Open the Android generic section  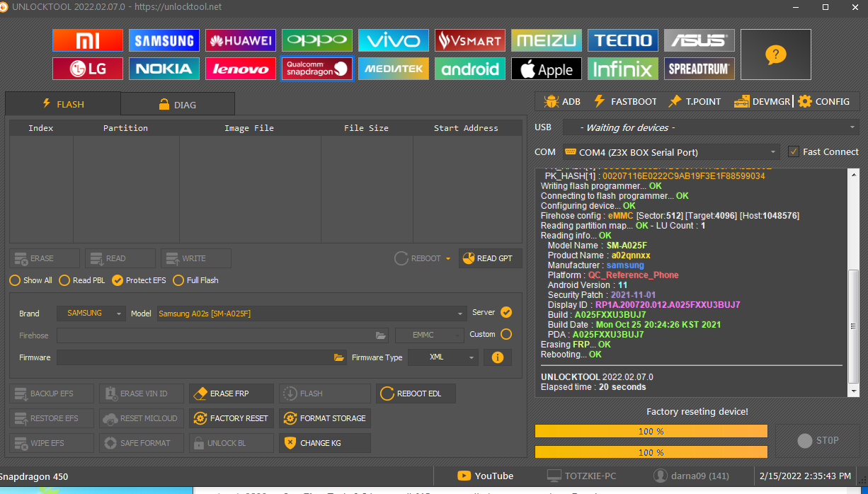tap(470, 69)
